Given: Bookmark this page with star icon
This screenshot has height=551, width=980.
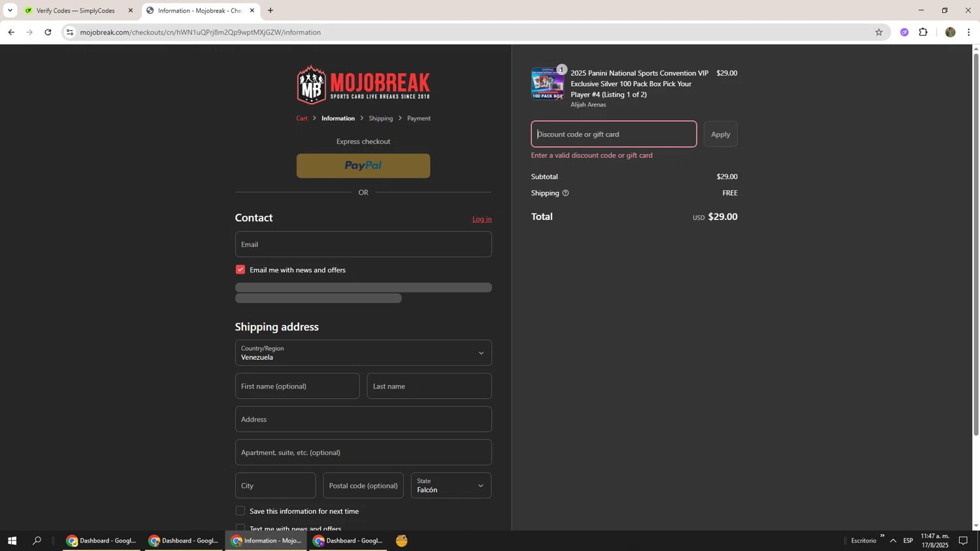Looking at the screenshot, I should point(879,32).
